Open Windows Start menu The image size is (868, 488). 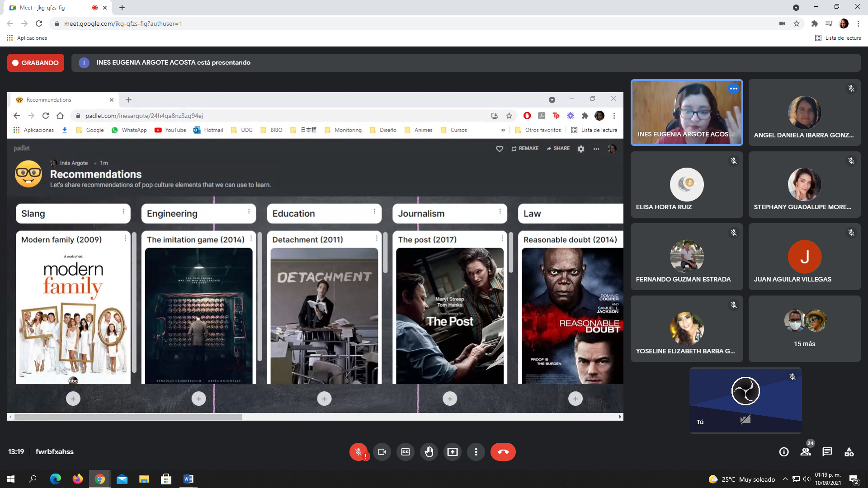[11, 479]
